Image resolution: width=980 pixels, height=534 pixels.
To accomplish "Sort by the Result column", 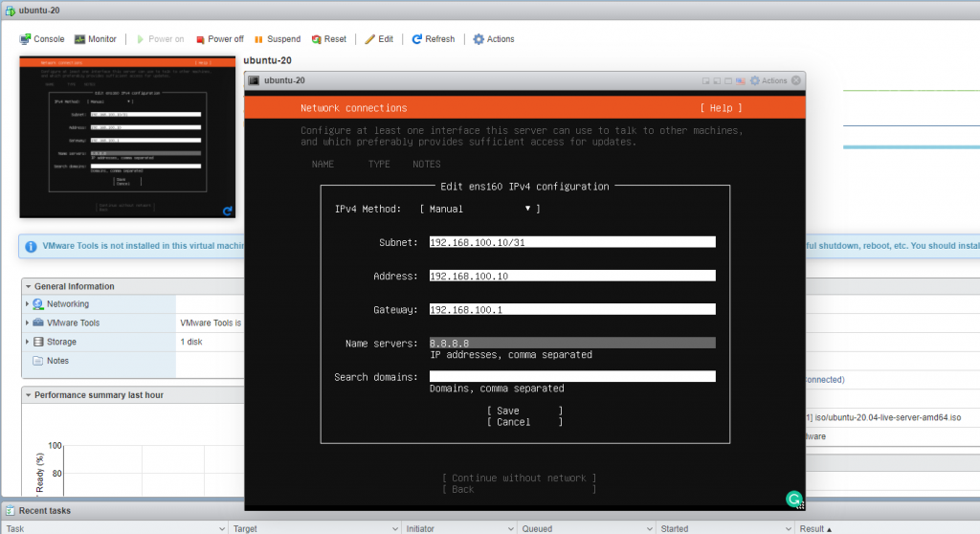I will [815, 529].
